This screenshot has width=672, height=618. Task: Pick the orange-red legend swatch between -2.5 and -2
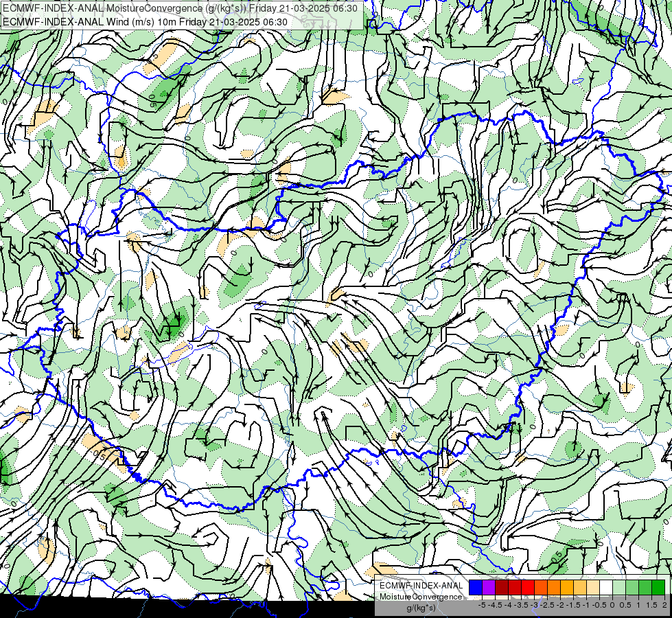tap(541, 587)
